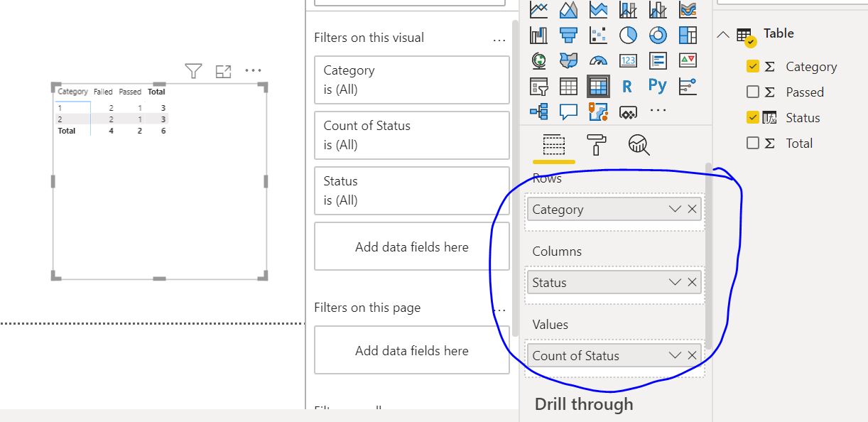Switch to the Analytics tab

point(639,145)
